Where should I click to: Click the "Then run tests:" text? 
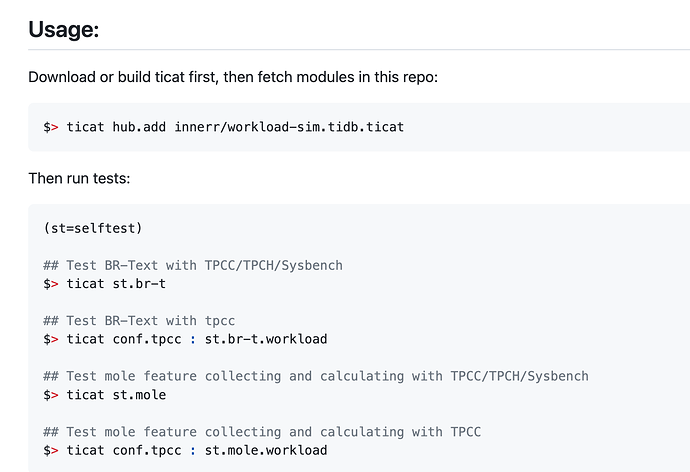pos(79,178)
